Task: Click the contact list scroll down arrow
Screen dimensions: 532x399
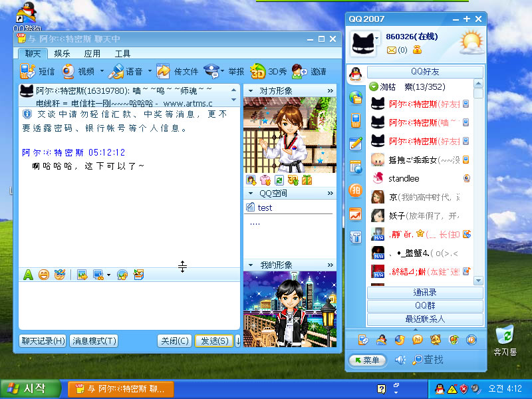Action: (478, 281)
